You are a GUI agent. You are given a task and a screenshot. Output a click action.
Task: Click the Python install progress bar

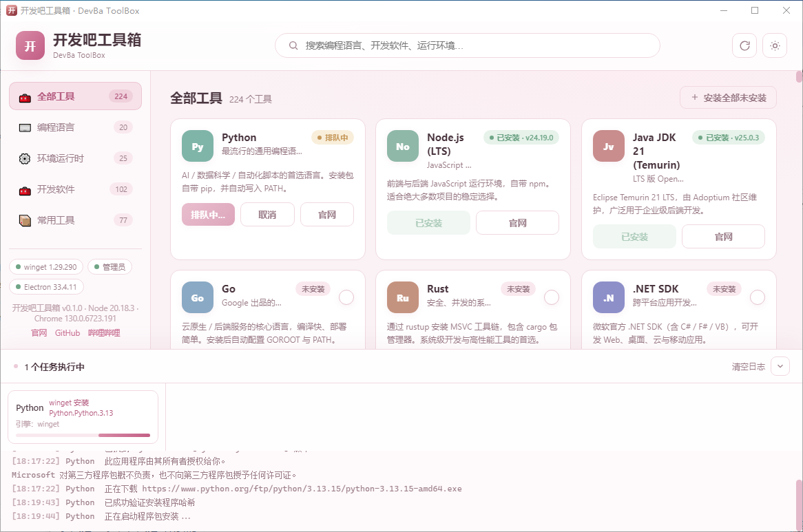tap(83, 436)
